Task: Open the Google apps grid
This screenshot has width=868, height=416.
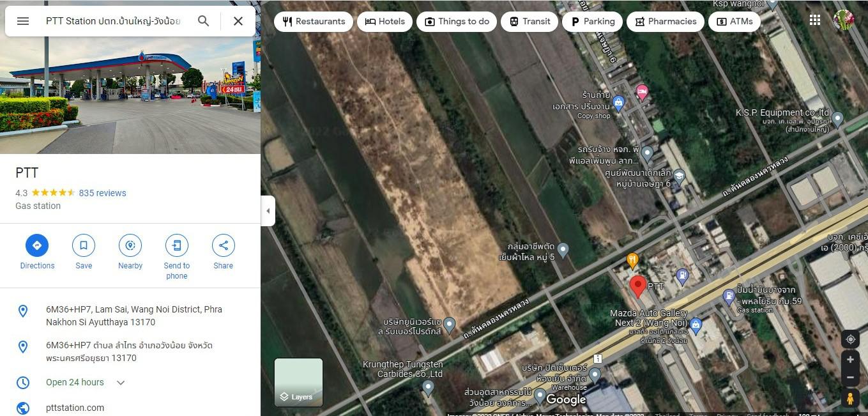Action: tap(815, 20)
